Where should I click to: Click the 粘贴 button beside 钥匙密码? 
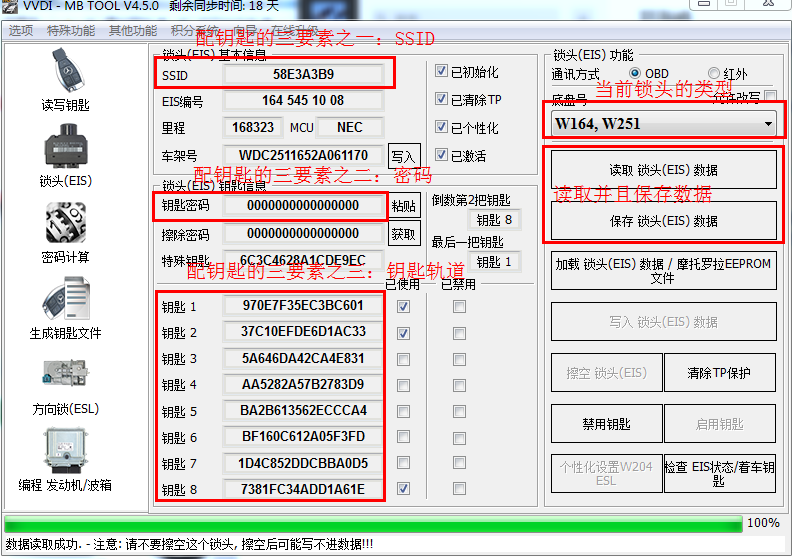point(404,206)
